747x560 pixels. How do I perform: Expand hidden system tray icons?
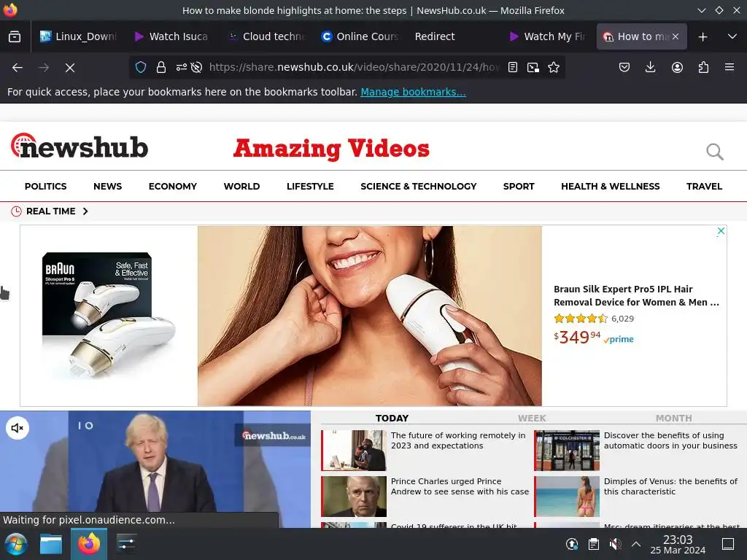tap(636, 544)
